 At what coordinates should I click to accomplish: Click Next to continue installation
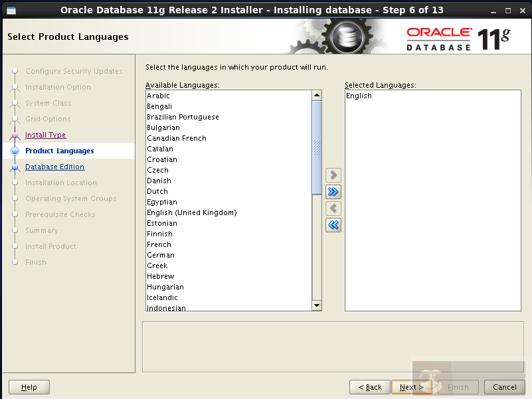(x=411, y=387)
